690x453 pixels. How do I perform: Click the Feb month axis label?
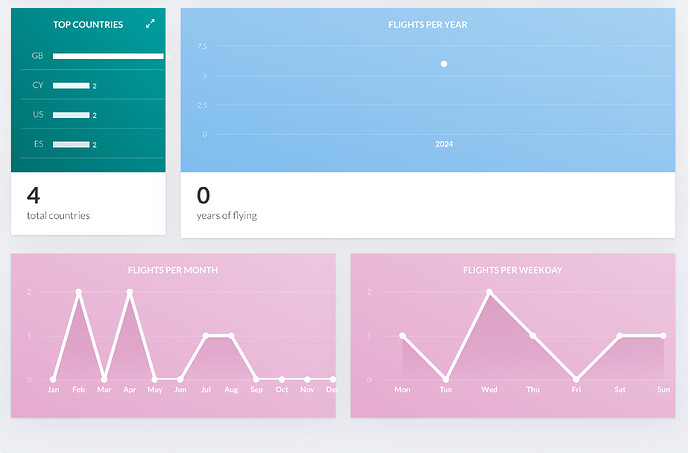click(x=79, y=390)
